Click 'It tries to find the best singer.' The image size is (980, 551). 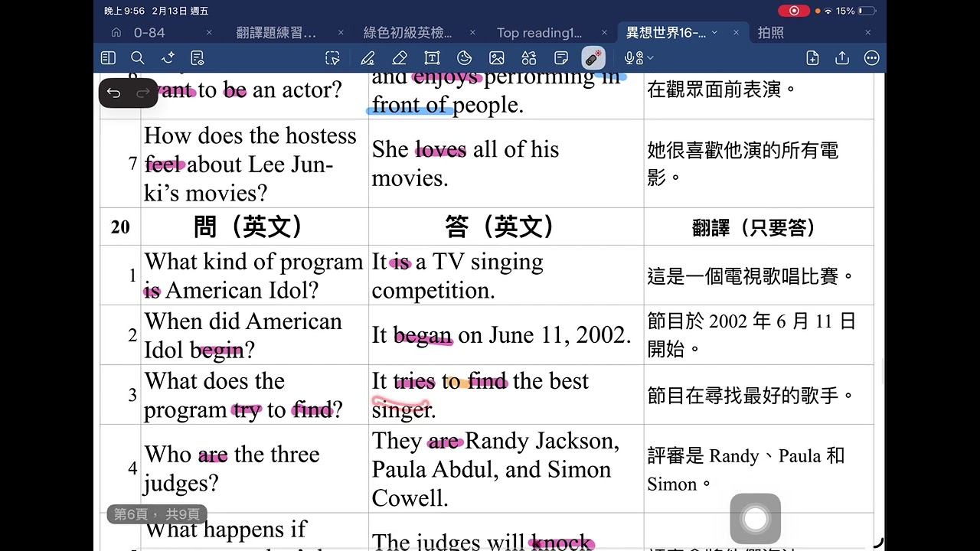(x=481, y=395)
